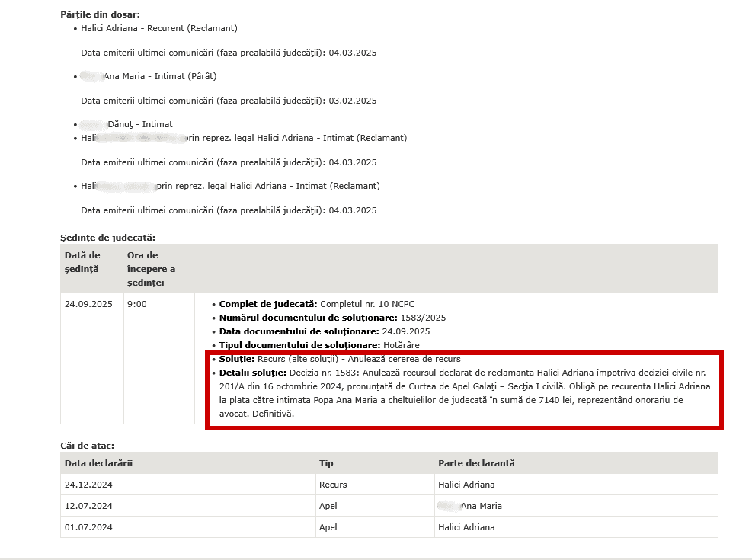Click the "Parte declarantă" column header
The image size is (752, 560).
(476, 463)
